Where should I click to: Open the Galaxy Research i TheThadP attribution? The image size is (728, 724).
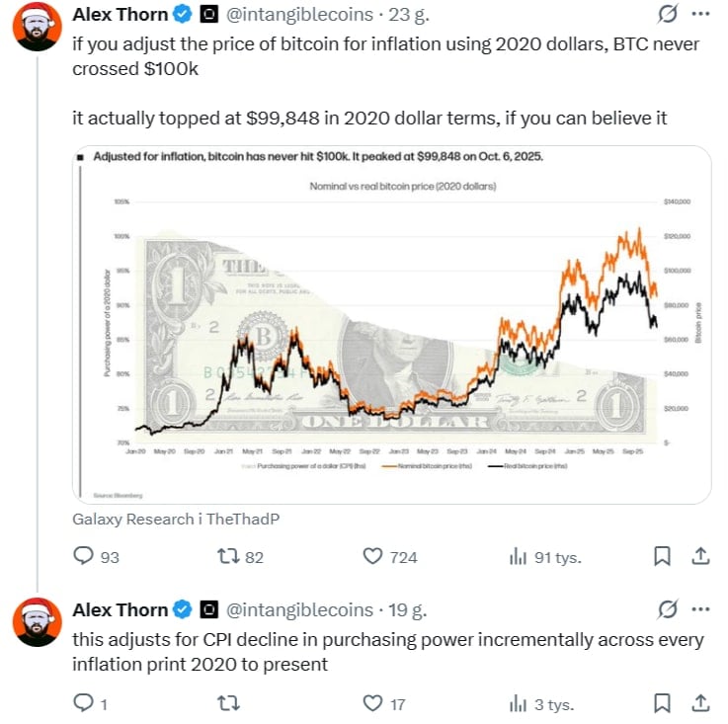169,519
